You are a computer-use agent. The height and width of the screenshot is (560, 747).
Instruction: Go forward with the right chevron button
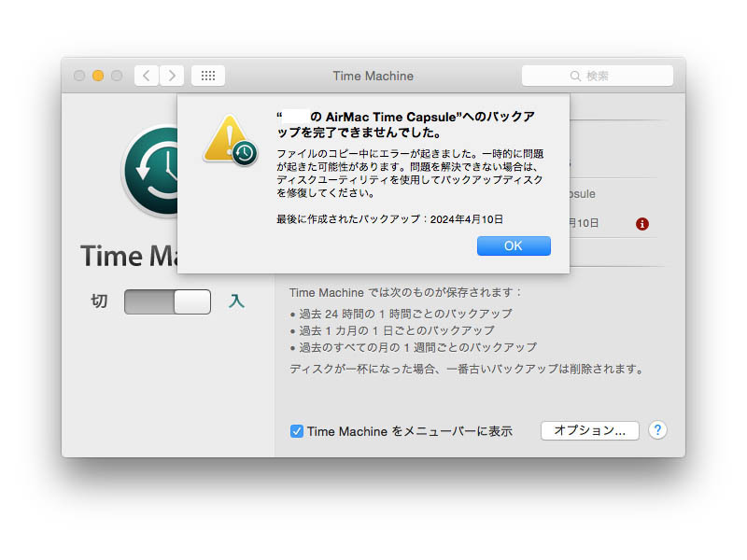click(x=172, y=76)
